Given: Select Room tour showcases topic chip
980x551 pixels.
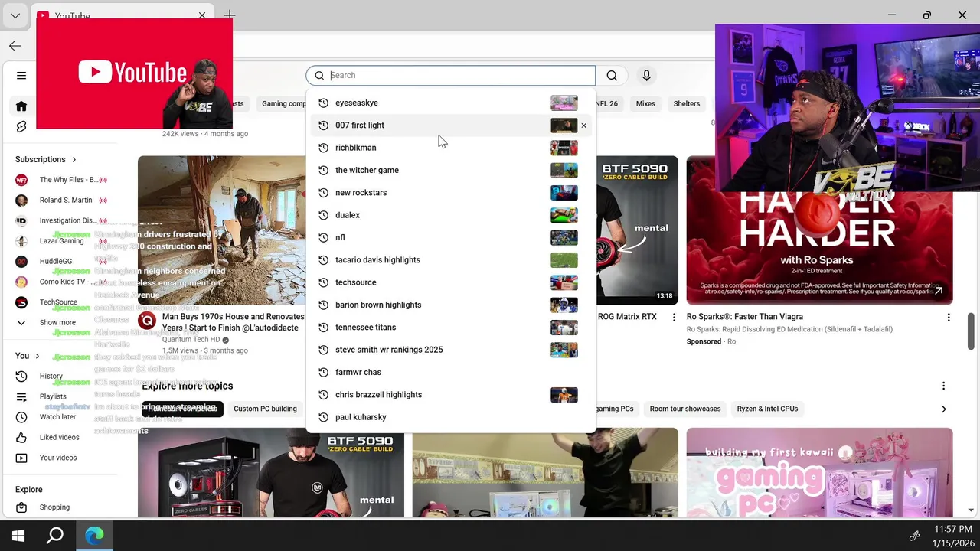Looking at the screenshot, I should point(685,409).
